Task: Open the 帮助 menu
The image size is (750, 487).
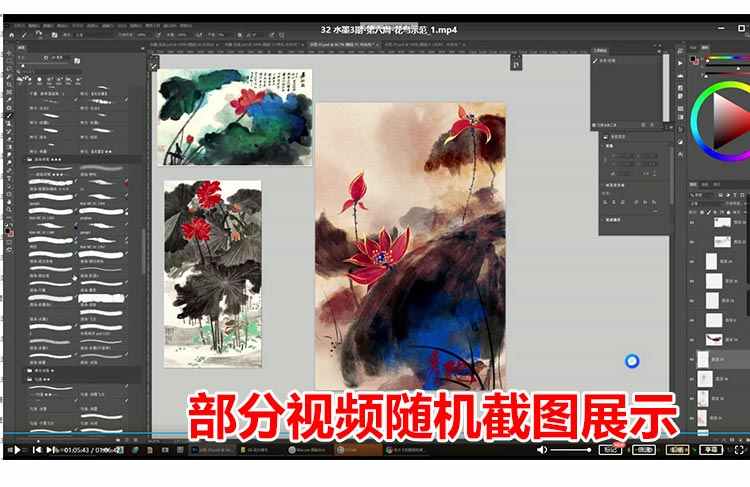Action: pyautogui.click(x=186, y=26)
